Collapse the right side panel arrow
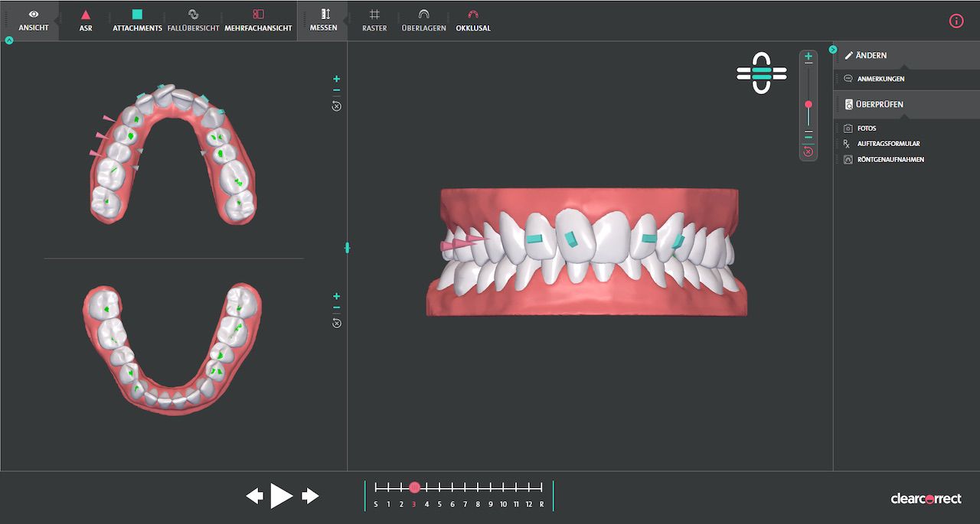The image size is (980, 524). click(x=833, y=49)
